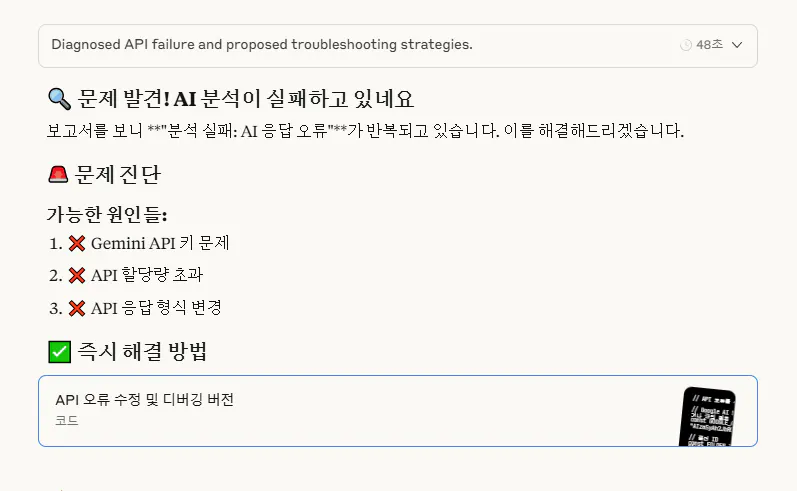Click the 가능한 원인들: subheading
Image resolution: width=797 pixels, height=491 pixels.
click(107, 214)
